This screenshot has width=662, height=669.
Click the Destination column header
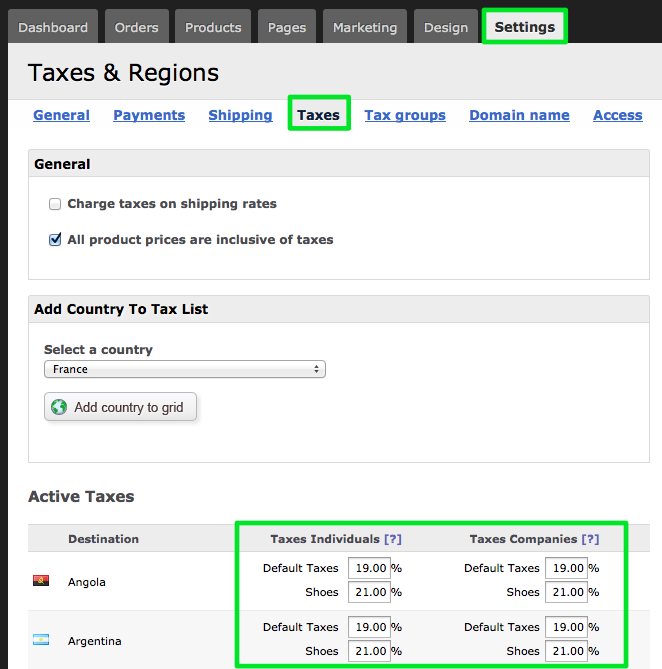tap(104, 539)
